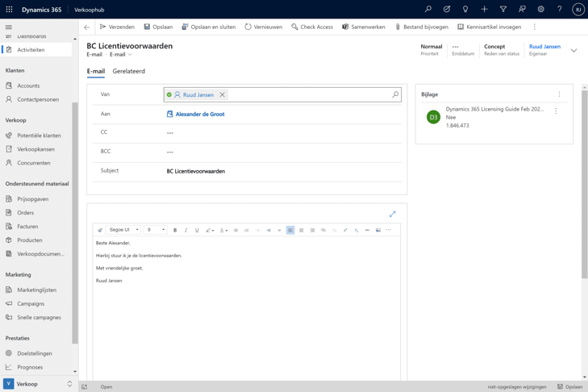The width and height of the screenshot is (588, 392).
Task: Insert a hyperlink in editor
Action: coord(323,230)
